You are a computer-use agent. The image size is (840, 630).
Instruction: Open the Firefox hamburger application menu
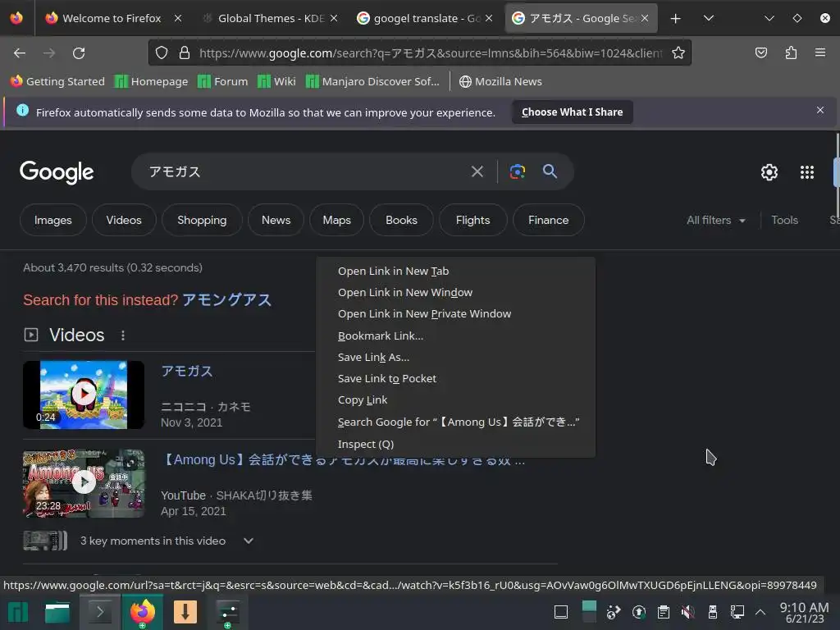pyautogui.click(x=819, y=52)
